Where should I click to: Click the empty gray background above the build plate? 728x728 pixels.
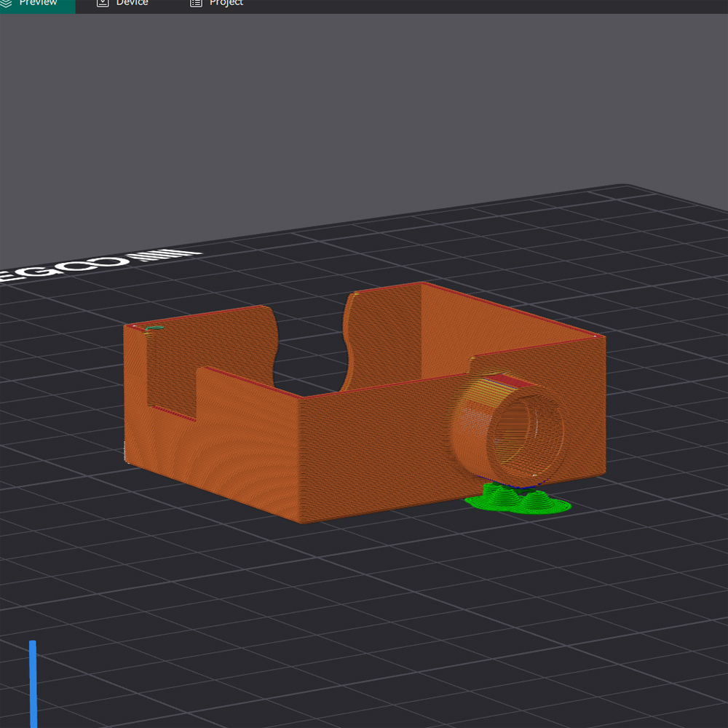pos(364,109)
